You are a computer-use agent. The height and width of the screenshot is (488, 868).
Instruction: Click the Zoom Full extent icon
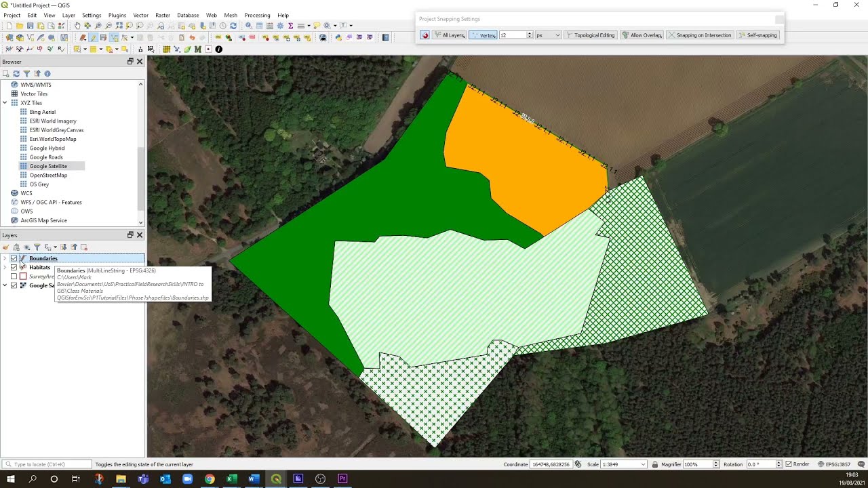[119, 26]
